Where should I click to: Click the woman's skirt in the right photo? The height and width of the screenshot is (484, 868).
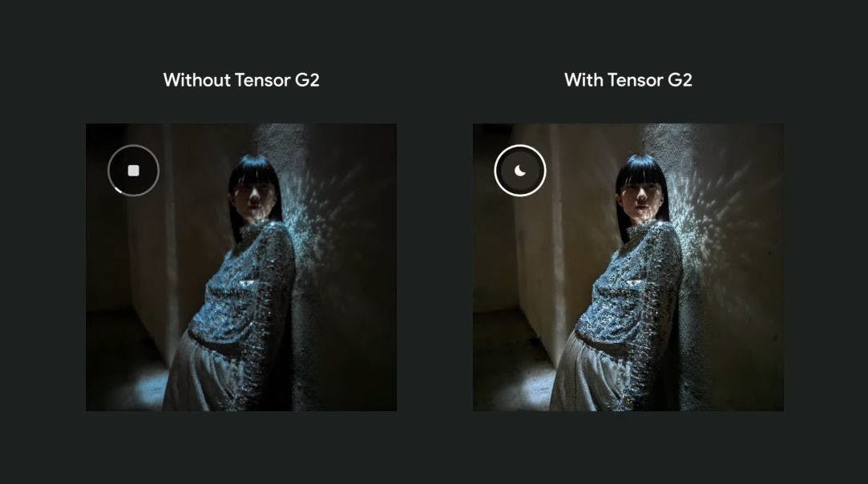point(591,377)
